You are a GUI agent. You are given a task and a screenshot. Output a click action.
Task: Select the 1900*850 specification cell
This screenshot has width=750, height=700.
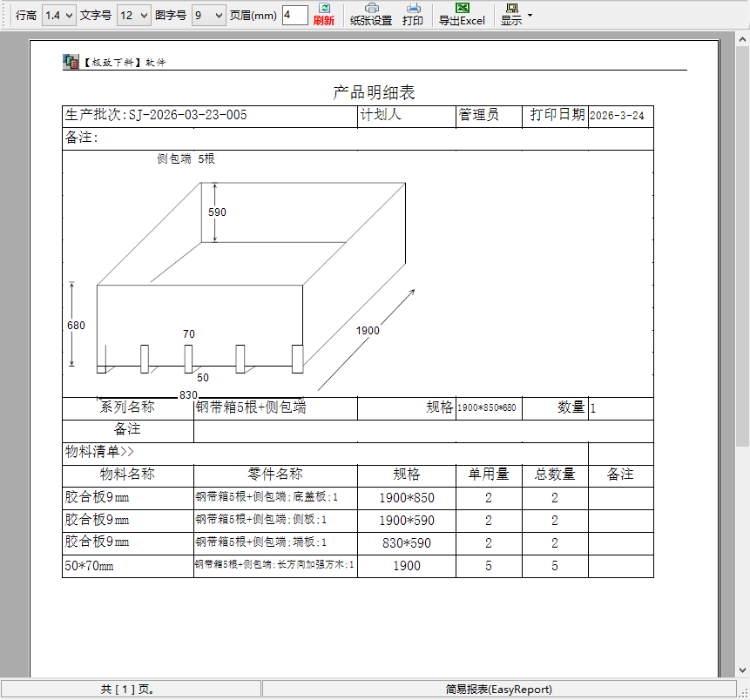pyautogui.click(x=406, y=498)
